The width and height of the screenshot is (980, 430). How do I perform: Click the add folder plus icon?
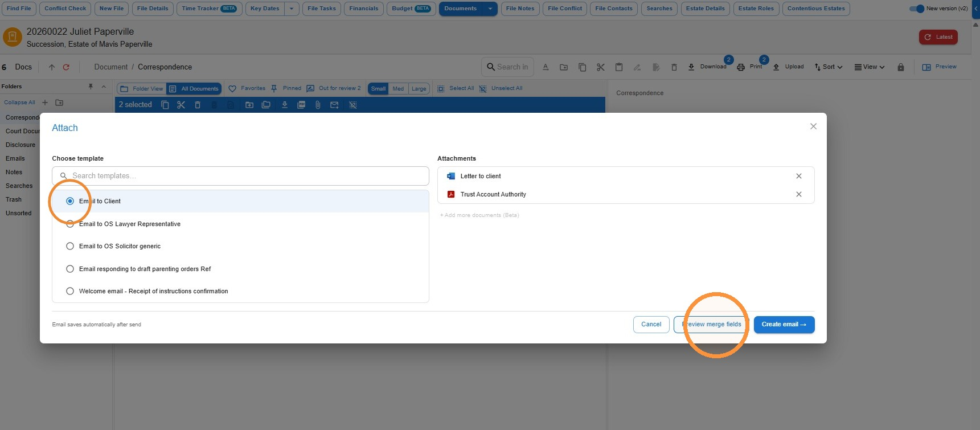pos(45,103)
